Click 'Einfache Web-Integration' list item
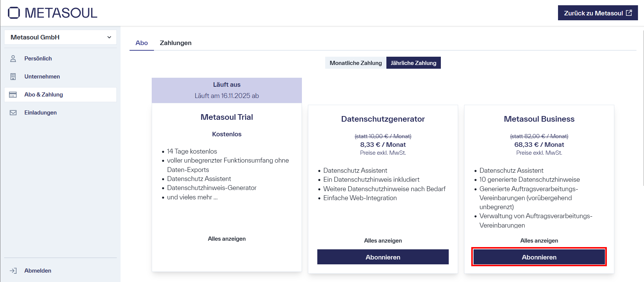 pyautogui.click(x=360, y=198)
